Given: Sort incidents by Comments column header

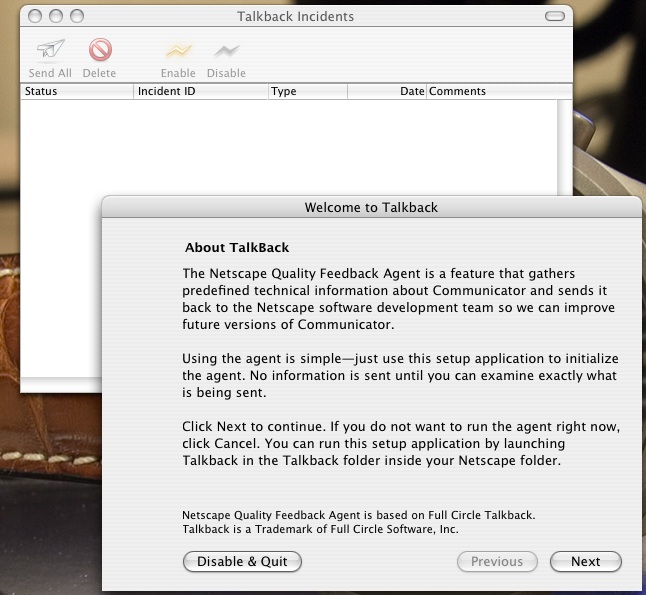Looking at the screenshot, I should pyautogui.click(x=492, y=91).
